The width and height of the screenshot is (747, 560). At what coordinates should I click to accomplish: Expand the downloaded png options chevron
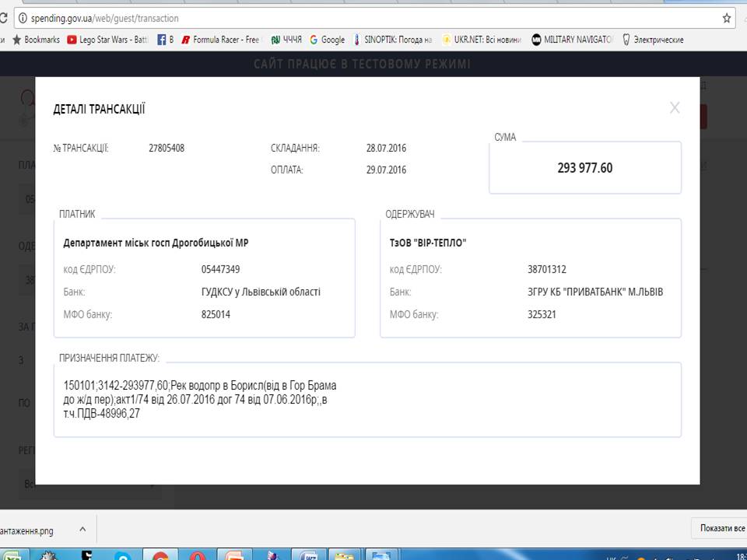82,529
